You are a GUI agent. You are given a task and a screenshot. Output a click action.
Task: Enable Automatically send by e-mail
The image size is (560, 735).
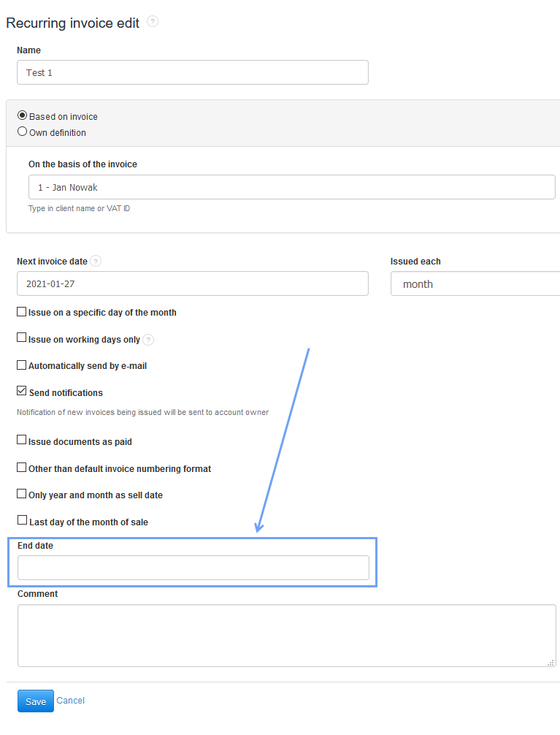21,365
